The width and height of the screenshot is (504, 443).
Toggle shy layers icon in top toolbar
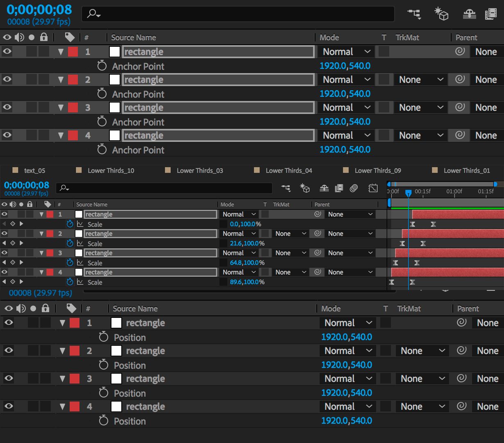[469, 14]
